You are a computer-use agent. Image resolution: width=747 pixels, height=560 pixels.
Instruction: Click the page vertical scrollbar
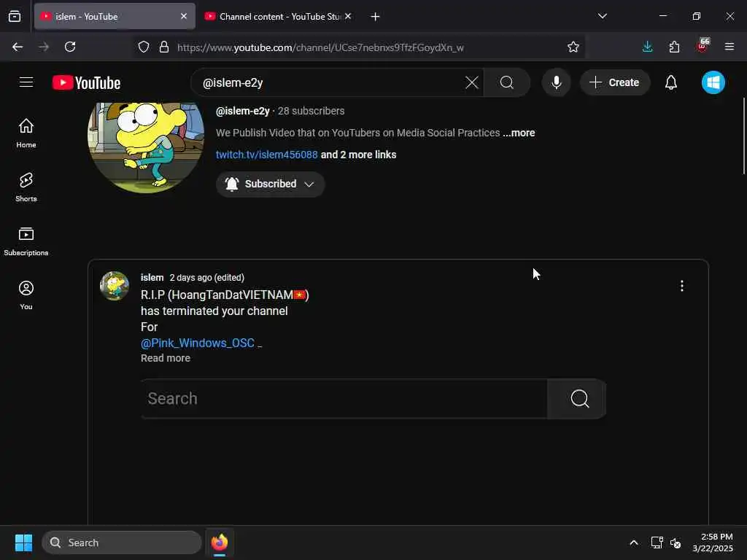click(743, 136)
